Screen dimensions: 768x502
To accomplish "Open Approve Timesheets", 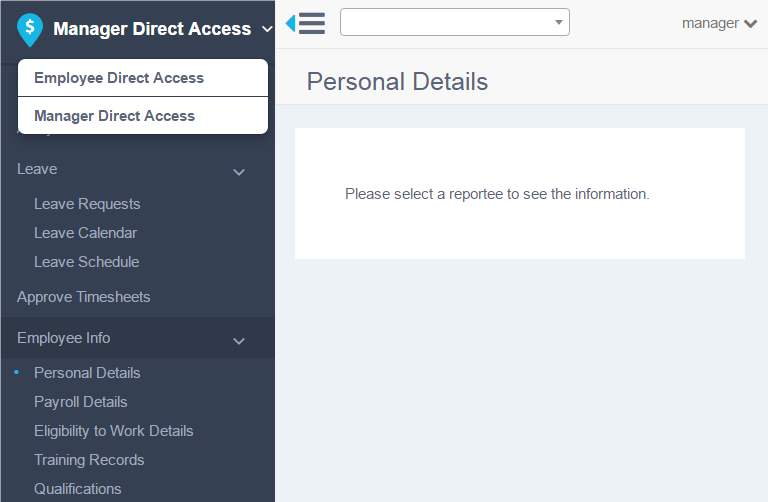I will click(x=84, y=297).
